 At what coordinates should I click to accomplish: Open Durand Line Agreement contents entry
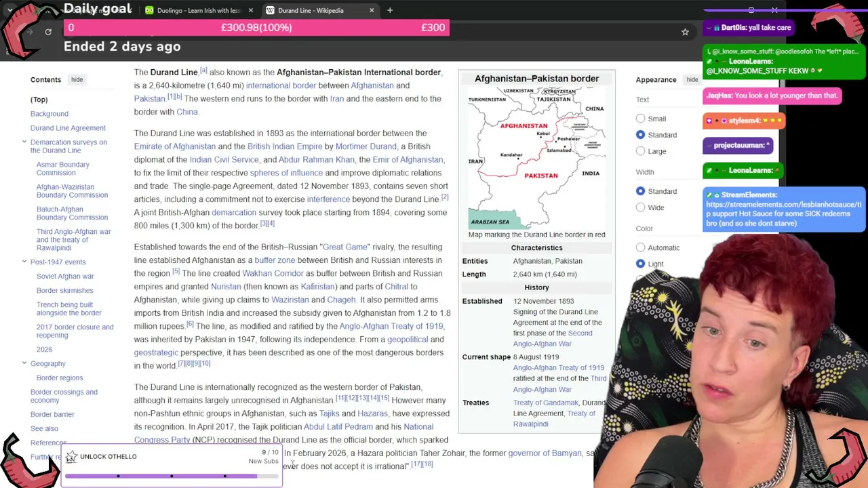[68, 128]
